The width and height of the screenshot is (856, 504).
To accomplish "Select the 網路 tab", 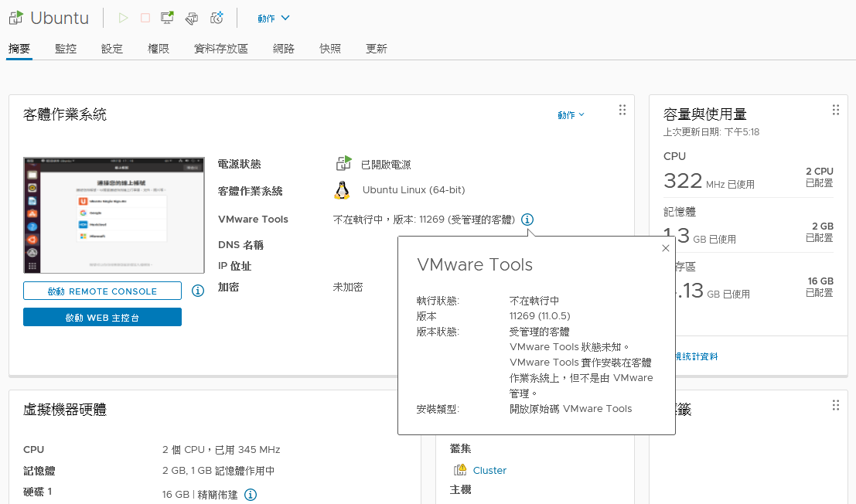I will [283, 49].
